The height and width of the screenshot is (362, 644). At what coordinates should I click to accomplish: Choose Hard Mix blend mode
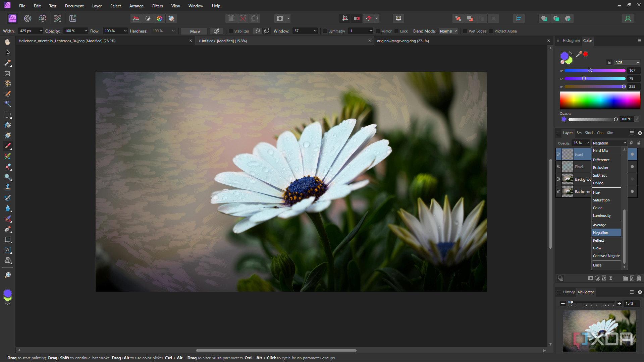pyautogui.click(x=606, y=150)
